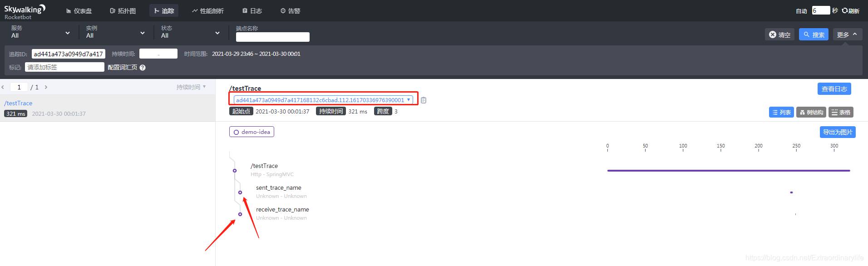This screenshot has height=266, width=868.
Task: Click the 查看日志 view logs button
Action: [834, 89]
